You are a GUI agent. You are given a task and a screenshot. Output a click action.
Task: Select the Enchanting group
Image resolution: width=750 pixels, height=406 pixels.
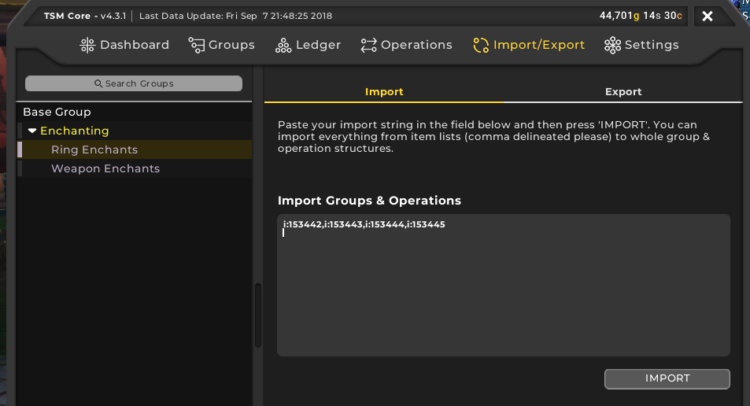tap(134, 131)
